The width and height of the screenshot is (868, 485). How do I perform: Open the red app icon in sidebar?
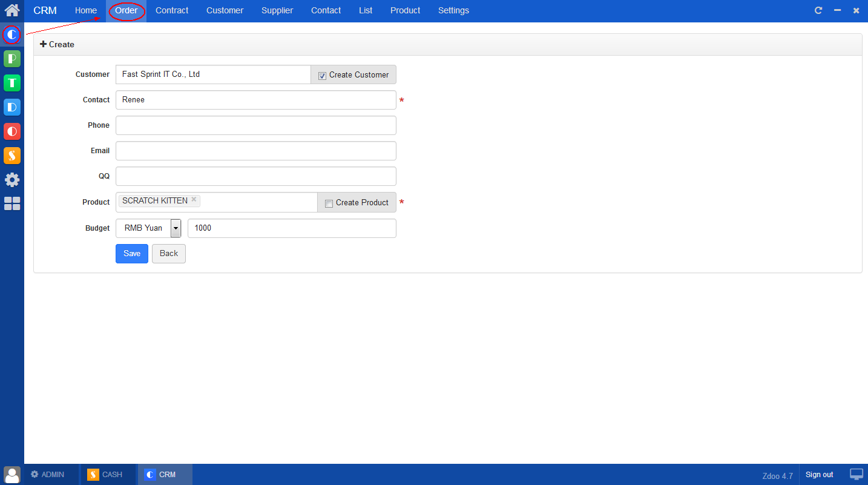tap(12, 131)
